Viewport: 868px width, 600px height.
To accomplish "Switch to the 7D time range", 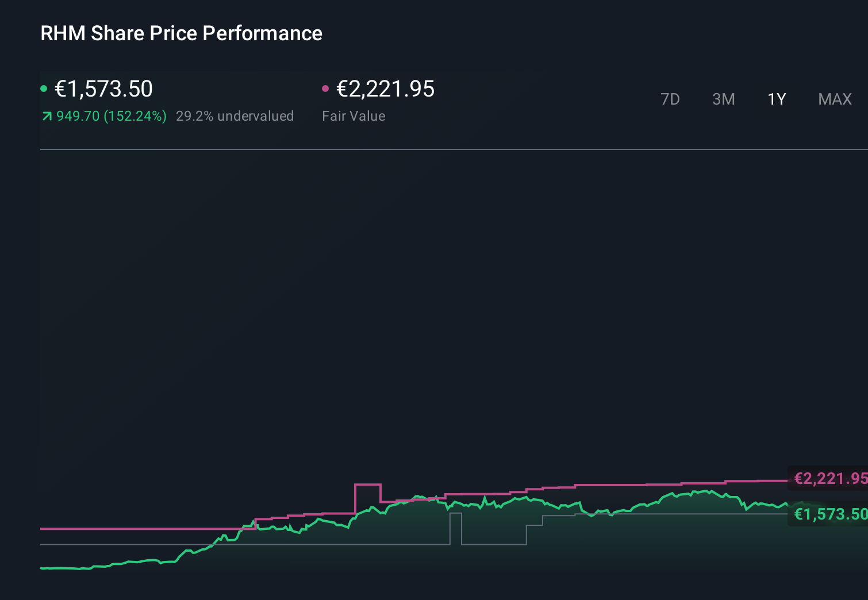I will click(x=670, y=99).
